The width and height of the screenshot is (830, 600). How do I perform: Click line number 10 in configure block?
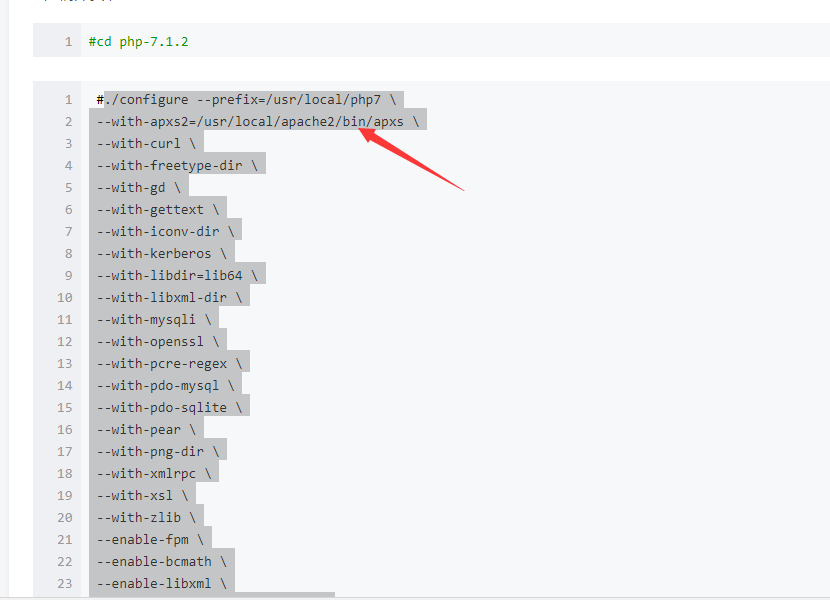(65, 298)
